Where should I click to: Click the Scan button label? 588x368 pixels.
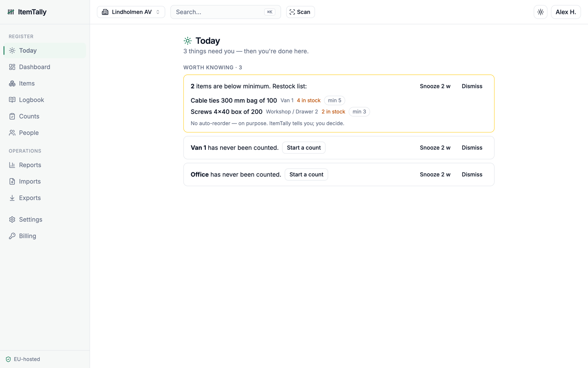coord(304,12)
